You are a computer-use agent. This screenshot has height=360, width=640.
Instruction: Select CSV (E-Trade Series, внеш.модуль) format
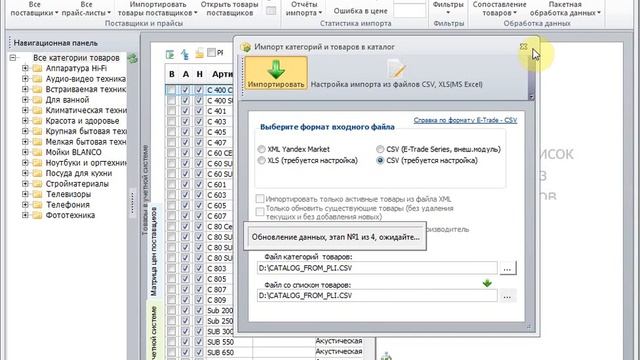[380, 149]
